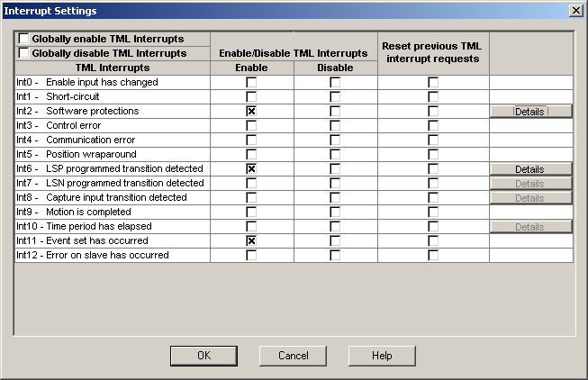Image resolution: width=588 pixels, height=380 pixels.
Task: Open Details for Int2 Software protections
Action: click(x=530, y=112)
